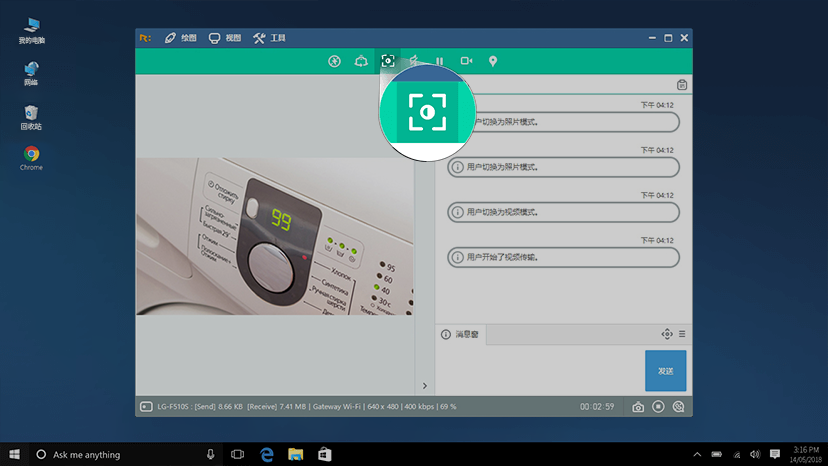This screenshot has height=466, width=828.
Task: Open the hamburger list menu by message tab
Action: pos(682,334)
